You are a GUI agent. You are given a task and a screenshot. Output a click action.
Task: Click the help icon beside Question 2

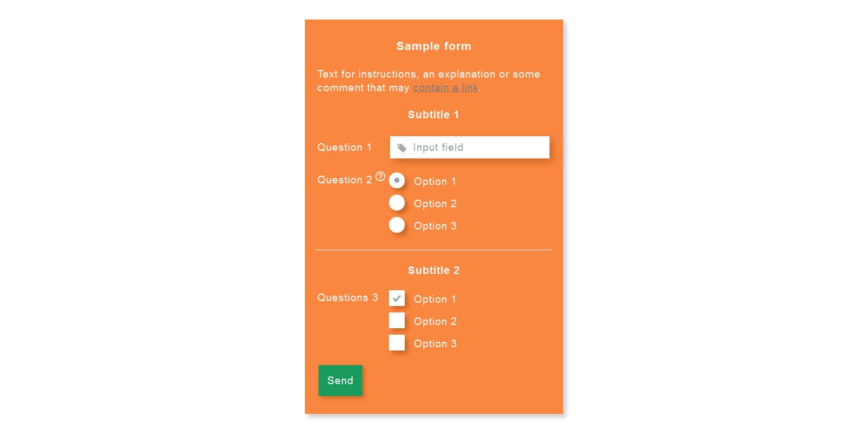[380, 176]
